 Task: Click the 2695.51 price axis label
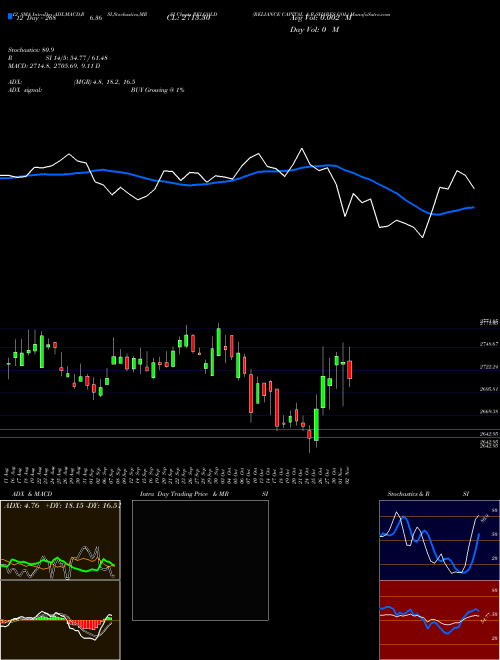click(x=489, y=389)
